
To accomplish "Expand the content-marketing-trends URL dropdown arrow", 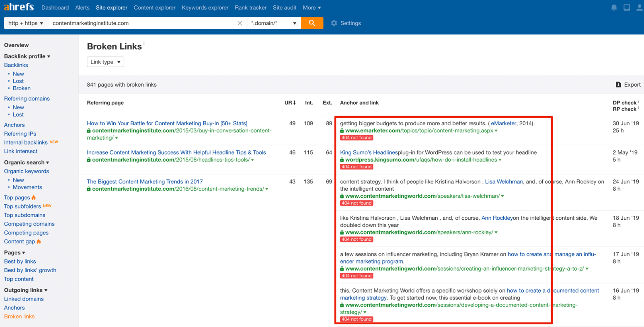I will pyautogui.click(x=267, y=189).
